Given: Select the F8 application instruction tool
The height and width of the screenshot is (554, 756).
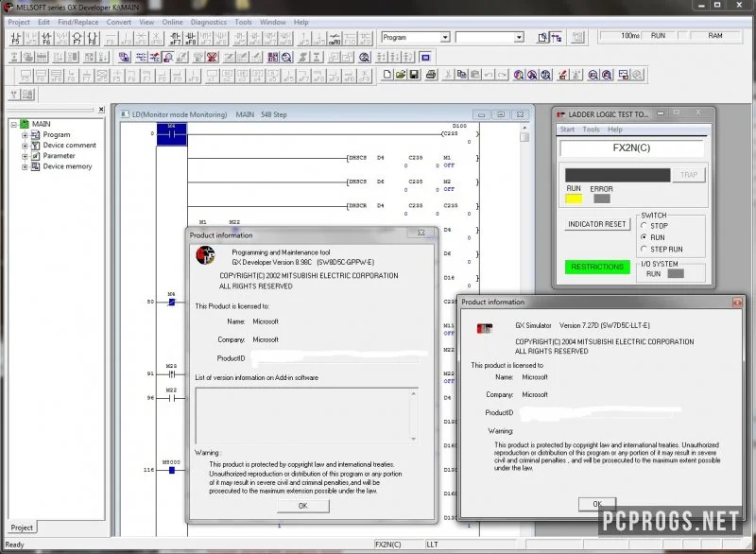Looking at the screenshot, I should coord(93,38).
